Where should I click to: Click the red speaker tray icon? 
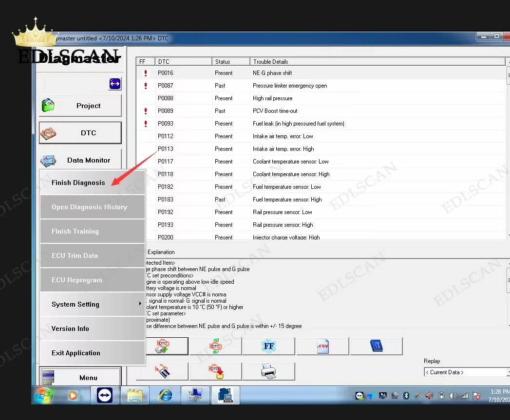[x=429, y=396]
